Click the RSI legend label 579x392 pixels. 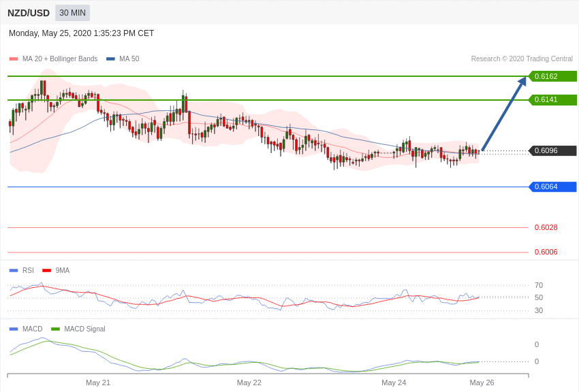[28, 271]
